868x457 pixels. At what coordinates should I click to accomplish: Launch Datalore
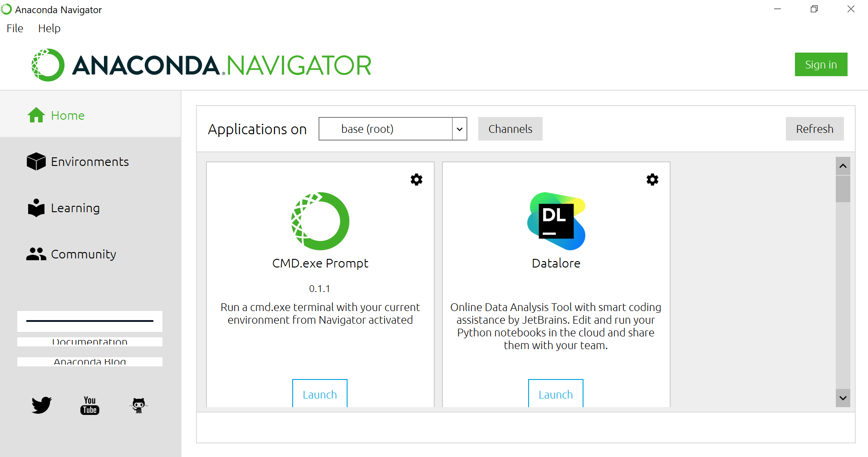point(556,394)
